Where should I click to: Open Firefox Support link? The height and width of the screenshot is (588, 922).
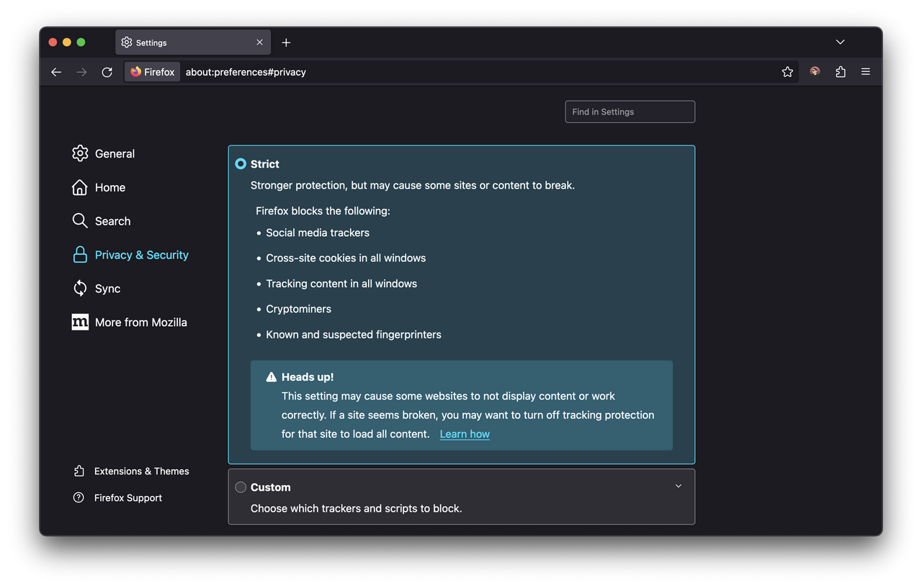(x=127, y=498)
